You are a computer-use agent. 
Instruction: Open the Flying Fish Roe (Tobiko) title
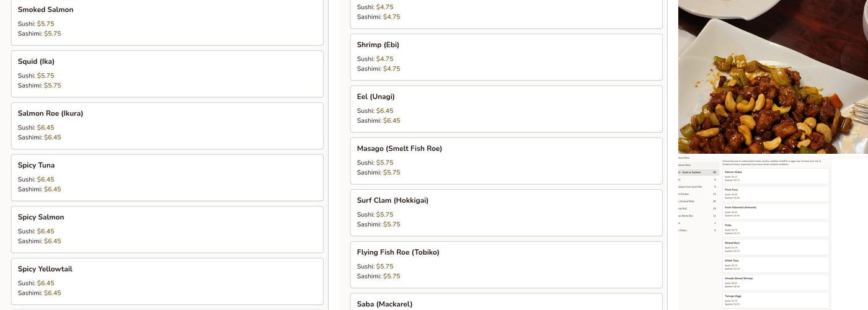[x=398, y=252]
